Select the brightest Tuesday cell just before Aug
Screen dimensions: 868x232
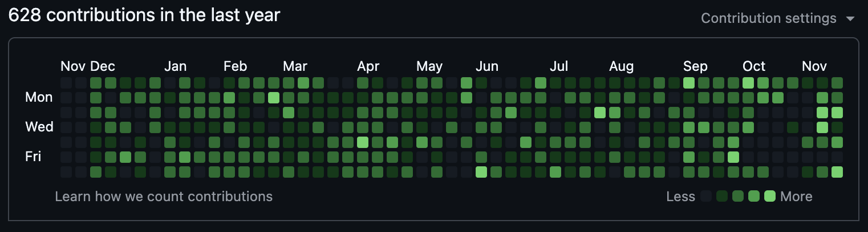600,113
